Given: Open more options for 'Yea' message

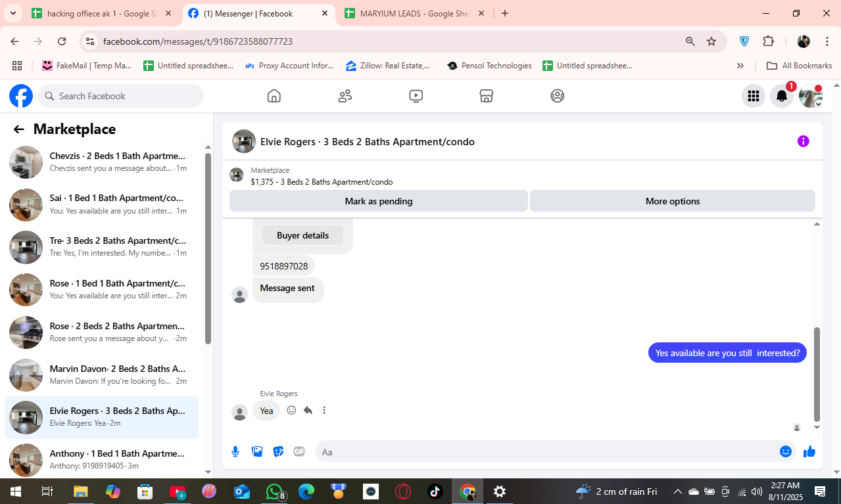Looking at the screenshot, I should 324,410.
